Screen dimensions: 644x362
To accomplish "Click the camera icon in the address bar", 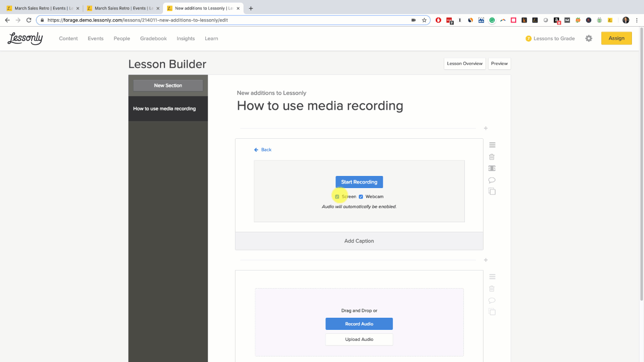I will click(414, 20).
